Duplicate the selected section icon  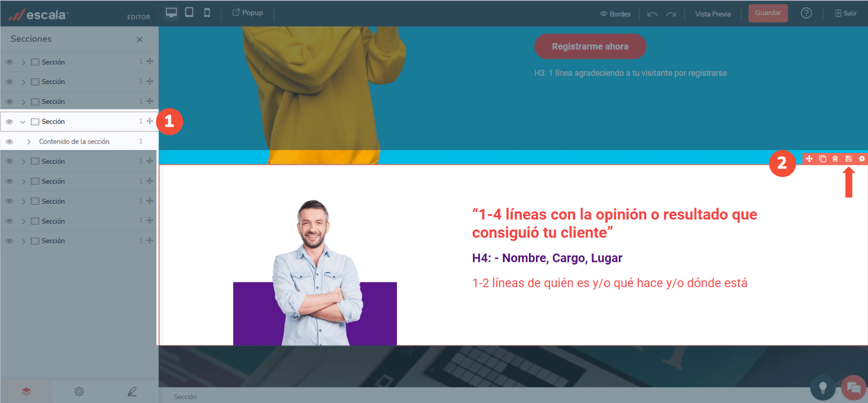(x=822, y=159)
